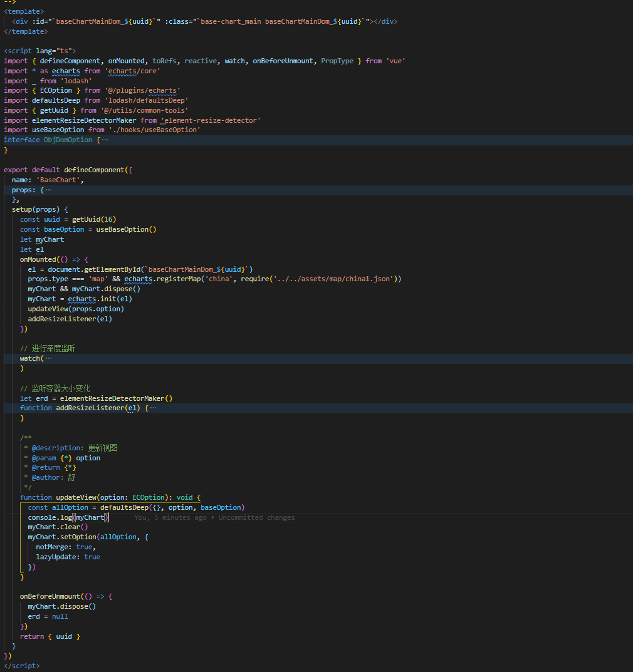The height and width of the screenshot is (672, 633).
Task: Click "document.getElementById" call
Action: pos(94,269)
